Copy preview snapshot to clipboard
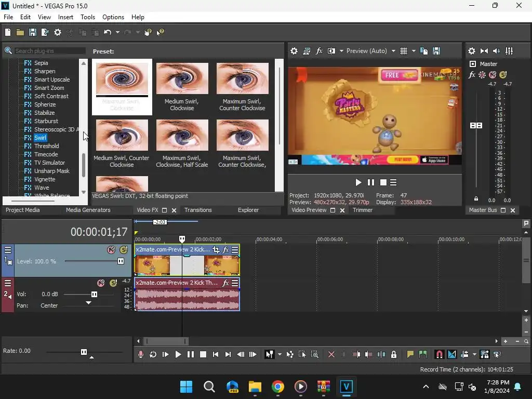This screenshot has height=399, width=532. (x=424, y=51)
